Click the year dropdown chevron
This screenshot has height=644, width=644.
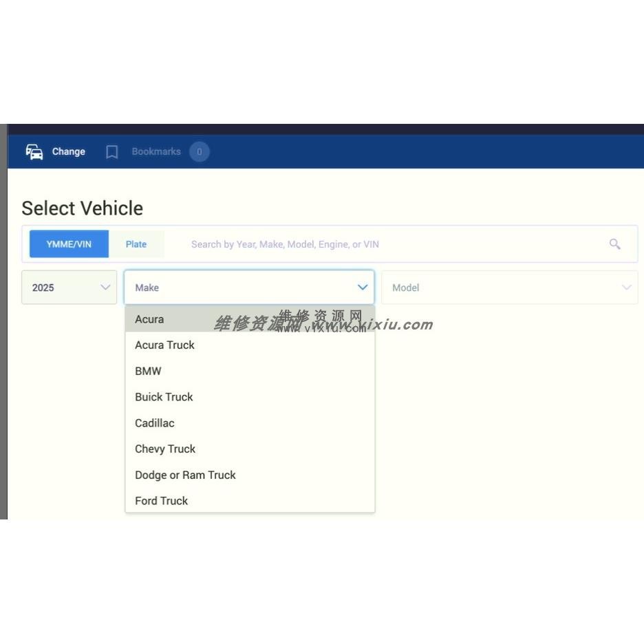(x=105, y=287)
